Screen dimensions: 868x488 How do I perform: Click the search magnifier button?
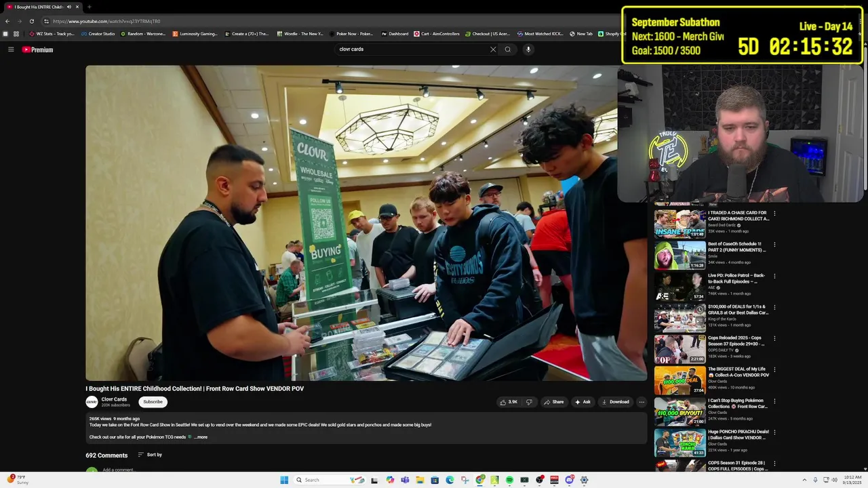point(507,49)
